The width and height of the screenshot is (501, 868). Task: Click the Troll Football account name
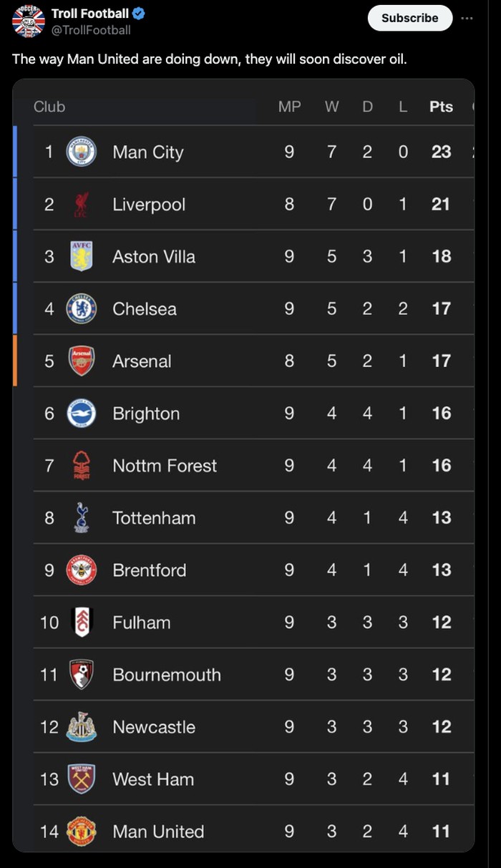click(x=90, y=13)
